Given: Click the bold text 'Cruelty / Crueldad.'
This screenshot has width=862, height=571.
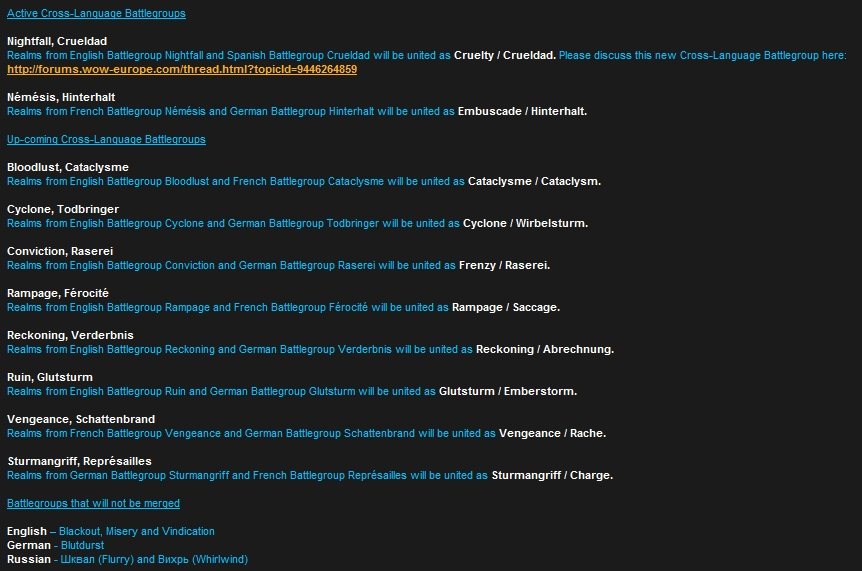Looking at the screenshot, I should point(505,56).
